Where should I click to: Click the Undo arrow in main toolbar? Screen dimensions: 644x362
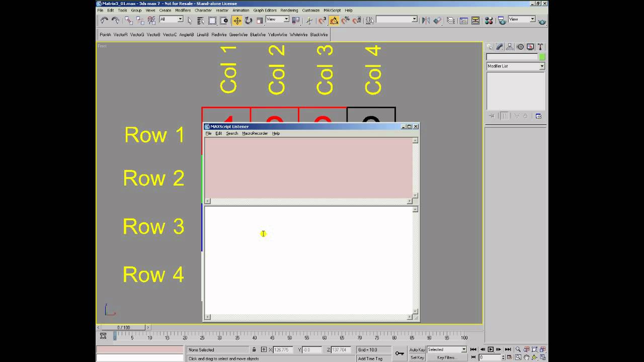tap(104, 21)
